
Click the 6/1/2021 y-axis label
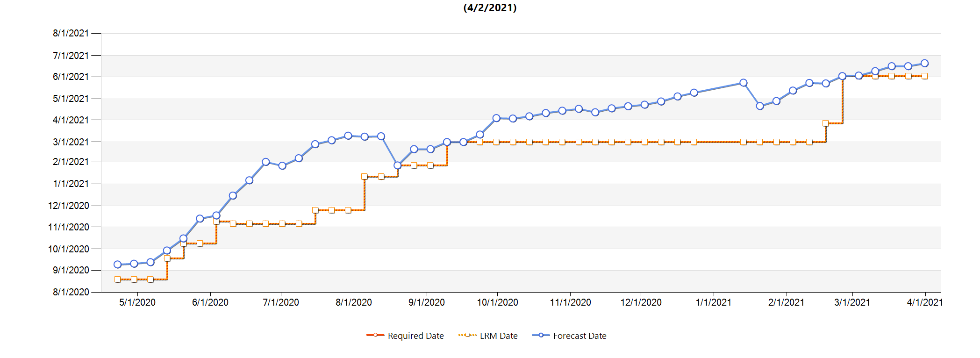(71, 77)
